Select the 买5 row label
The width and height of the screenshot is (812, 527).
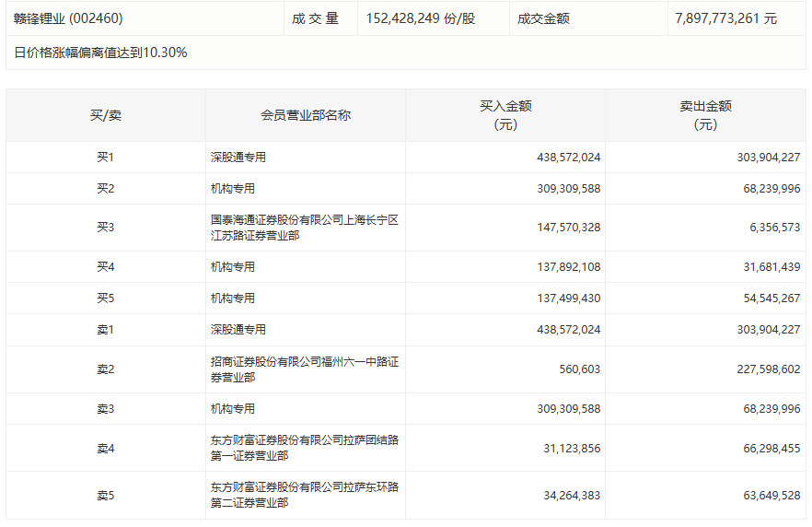click(x=106, y=299)
